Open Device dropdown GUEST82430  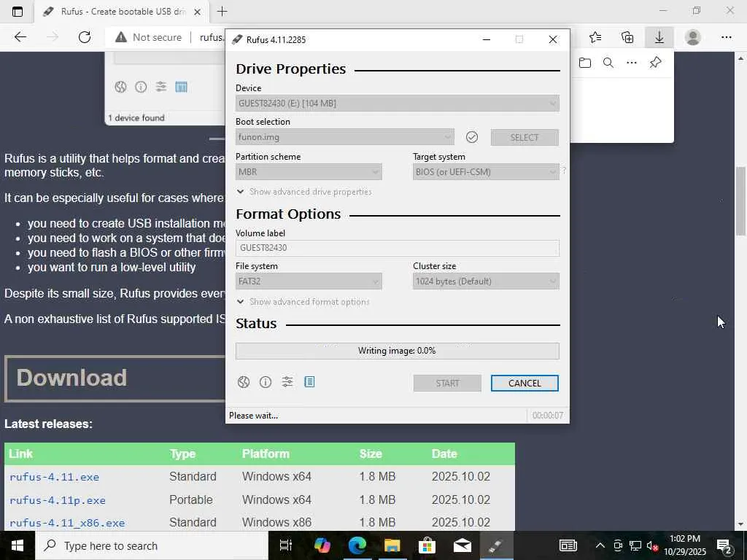click(x=398, y=104)
